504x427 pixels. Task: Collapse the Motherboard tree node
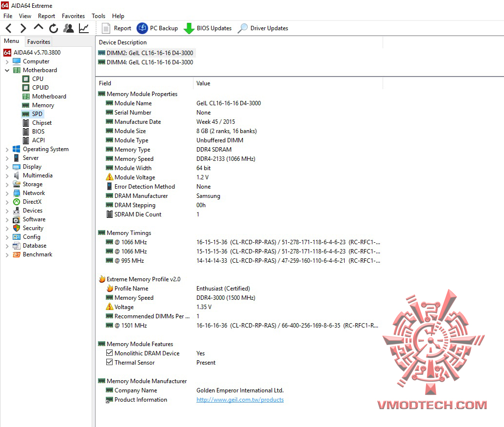7,70
